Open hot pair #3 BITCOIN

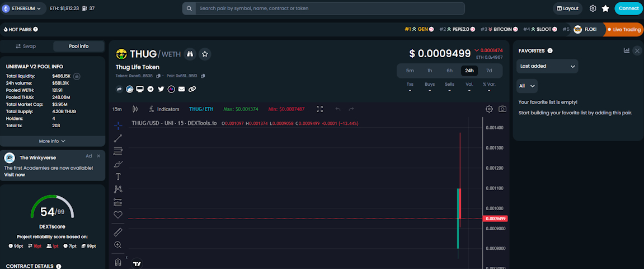499,29
